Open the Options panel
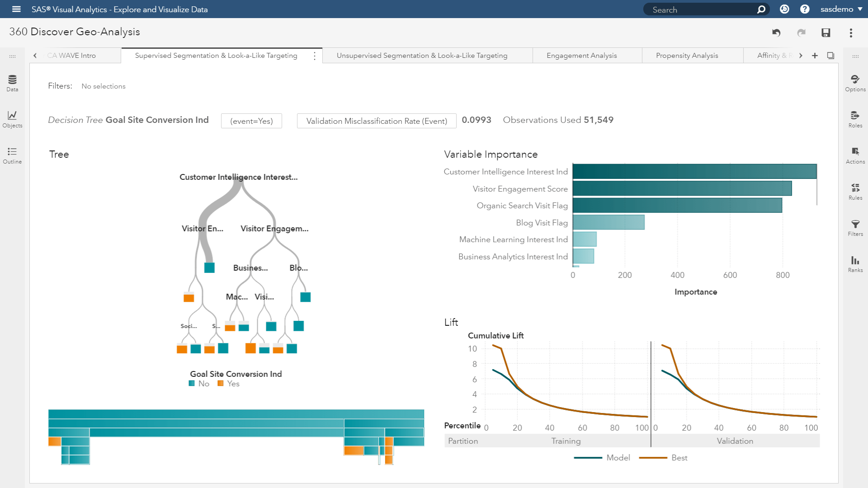The width and height of the screenshot is (868, 488). pos(855,83)
